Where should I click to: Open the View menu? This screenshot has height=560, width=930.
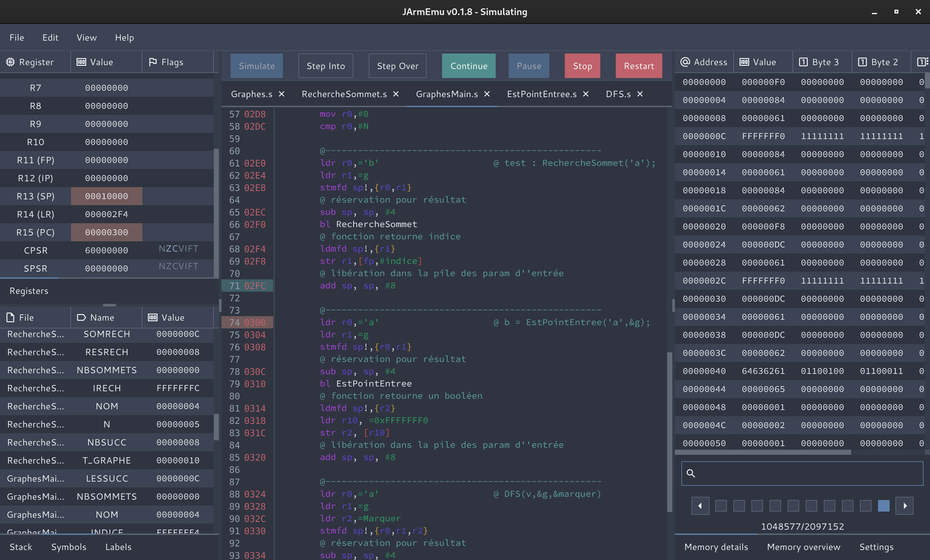[x=87, y=37]
